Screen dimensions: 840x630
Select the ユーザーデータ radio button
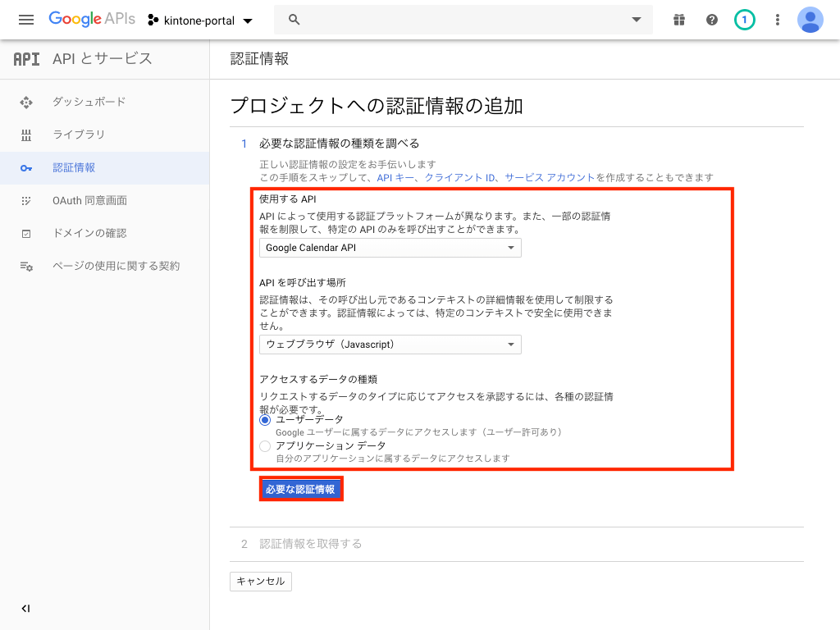click(265, 420)
